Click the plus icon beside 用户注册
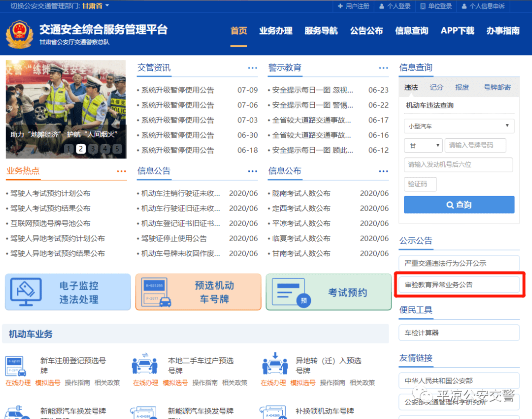This screenshot has height=419, width=532. (340, 6)
